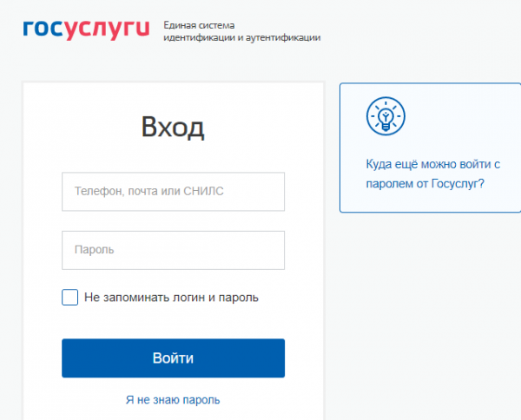Focus the Пароль input field

pyautogui.click(x=173, y=250)
